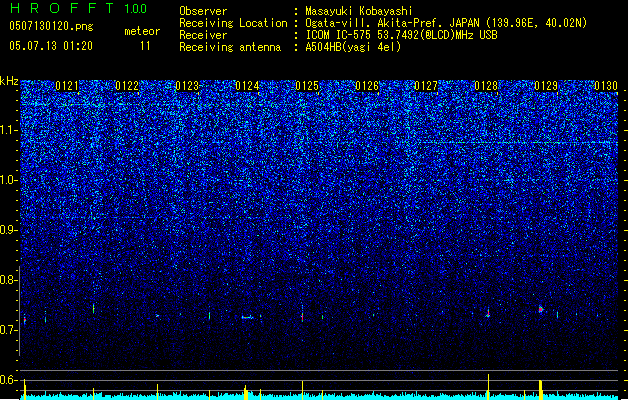Click observer name Masayuki Kobayashi

(359, 11)
